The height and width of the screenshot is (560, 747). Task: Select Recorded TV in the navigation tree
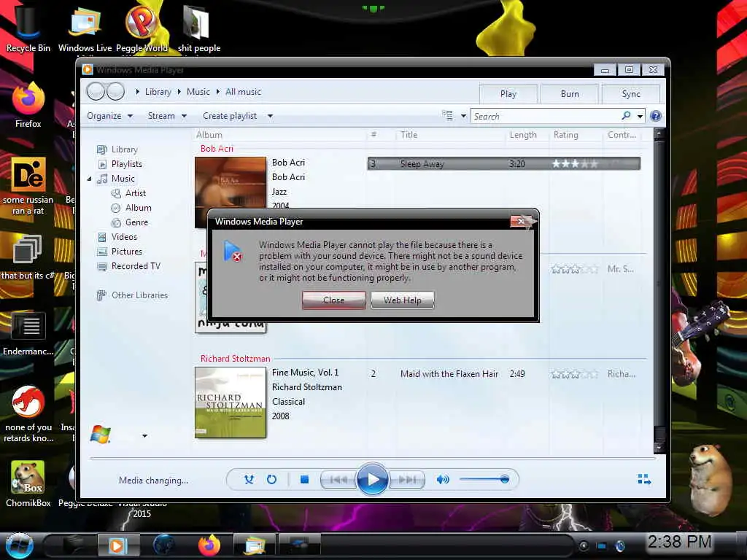(136, 266)
